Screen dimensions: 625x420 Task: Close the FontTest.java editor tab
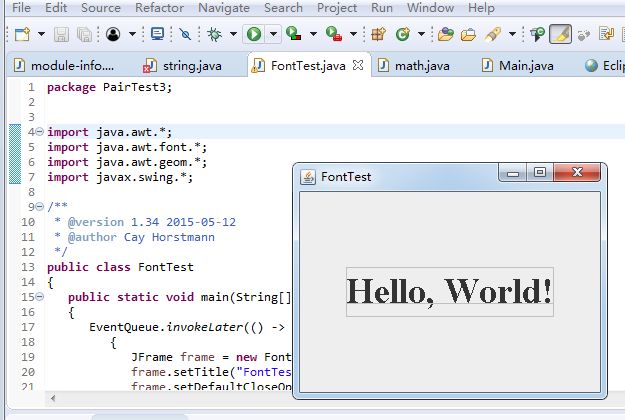click(x=359, y=65)
